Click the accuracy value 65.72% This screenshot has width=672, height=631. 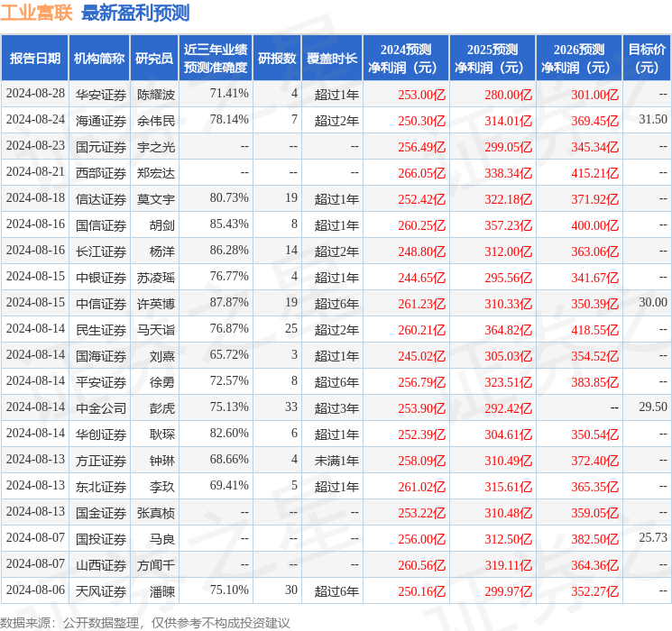pyautogui.click(x=229, y=354)
